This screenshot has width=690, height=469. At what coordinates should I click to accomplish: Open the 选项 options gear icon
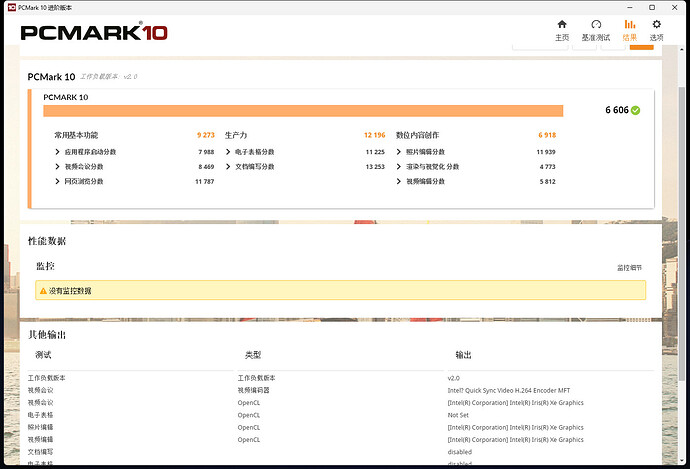point(656,25)
